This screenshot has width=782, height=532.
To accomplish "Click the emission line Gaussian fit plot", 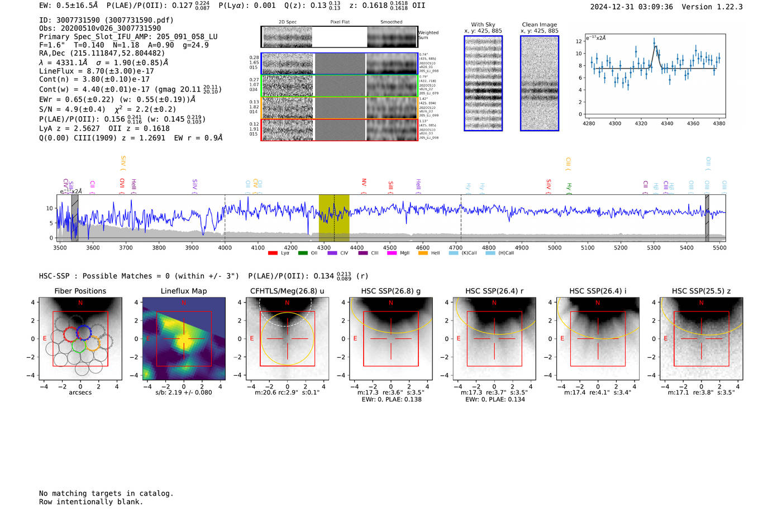I will (x=655, y=77).
